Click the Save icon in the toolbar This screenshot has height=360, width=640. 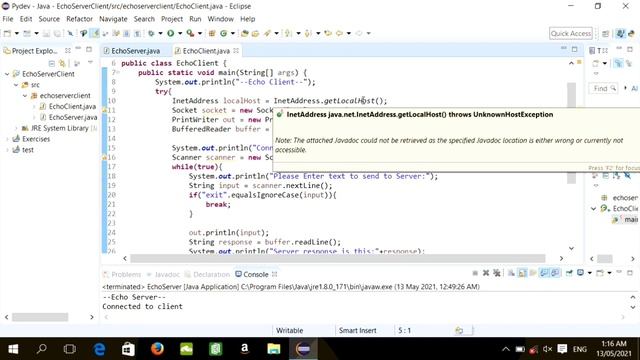tap(47, 33)
